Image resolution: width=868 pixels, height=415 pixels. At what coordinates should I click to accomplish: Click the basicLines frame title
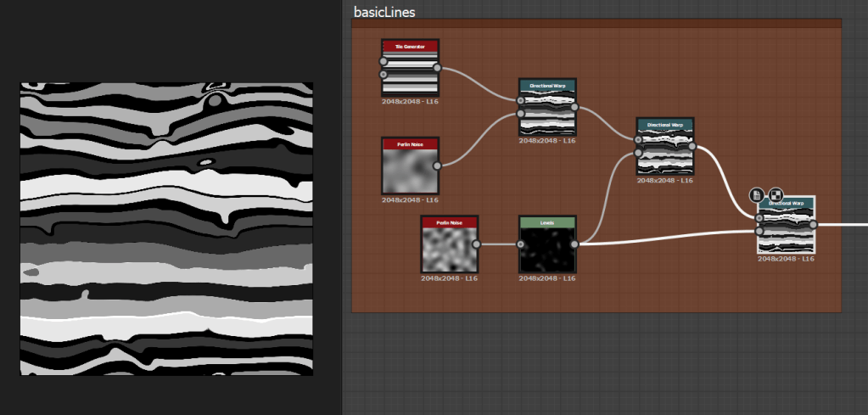[384, 12]
